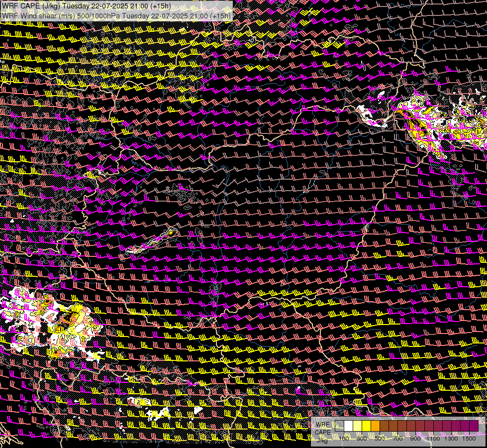Click the 300 legend value
This screenshot has height=448, width=487.
tap(362, 439)
